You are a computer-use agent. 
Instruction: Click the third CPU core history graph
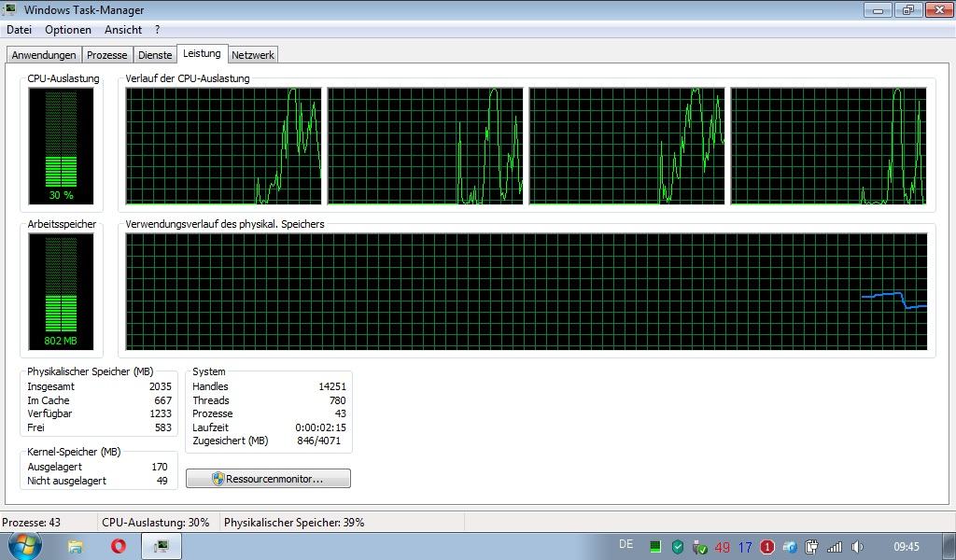tap(626, 146)
